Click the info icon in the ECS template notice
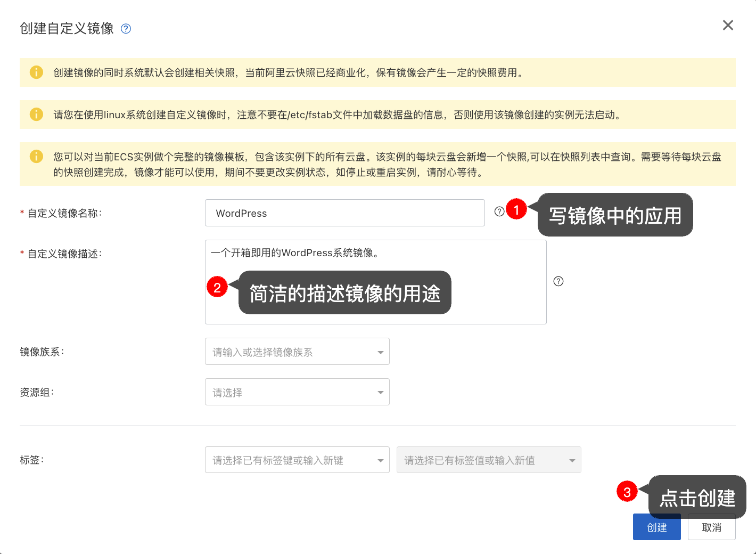The width and height of the screenshot is (756, 554). point(36,157)
